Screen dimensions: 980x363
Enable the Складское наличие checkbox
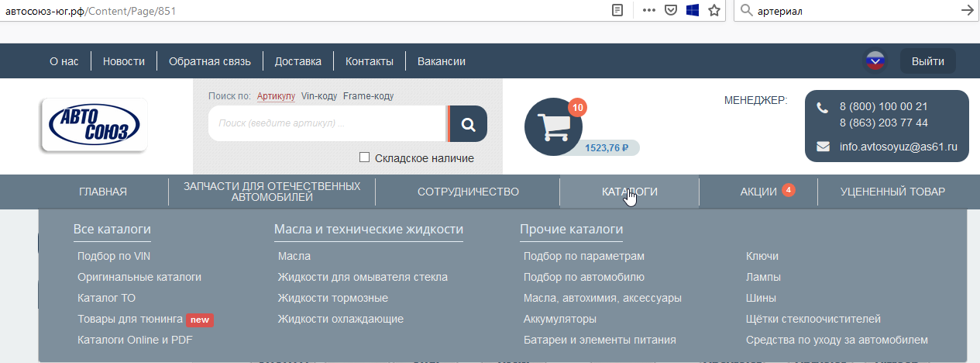(365, 158)
